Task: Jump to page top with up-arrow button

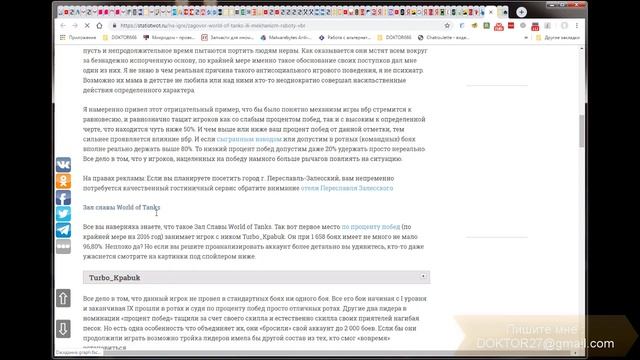Action: (x=63, y=298)
